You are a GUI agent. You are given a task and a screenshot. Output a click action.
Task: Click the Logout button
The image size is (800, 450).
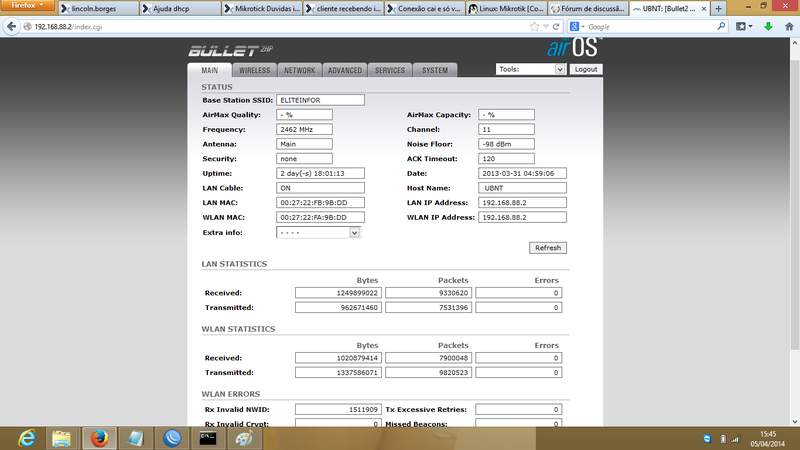tap(586, 69)
